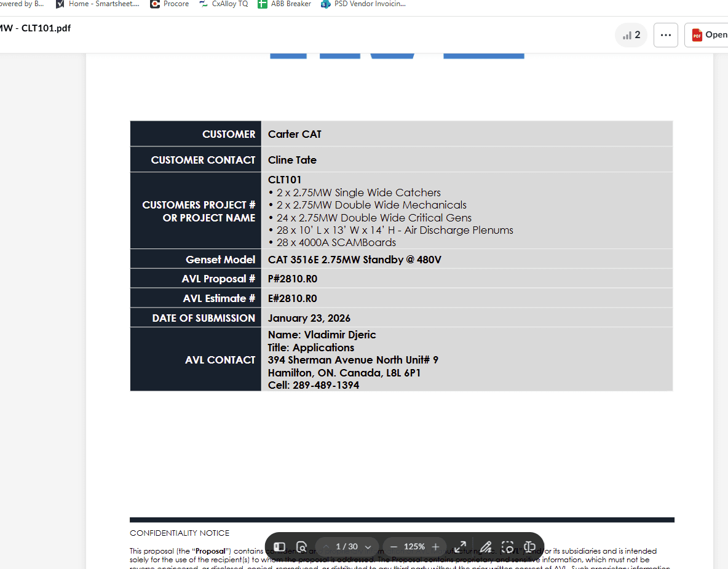Viewport: 728px width, 569px height.
Task: Zoom out using the minus button
Action: (394, 547)
